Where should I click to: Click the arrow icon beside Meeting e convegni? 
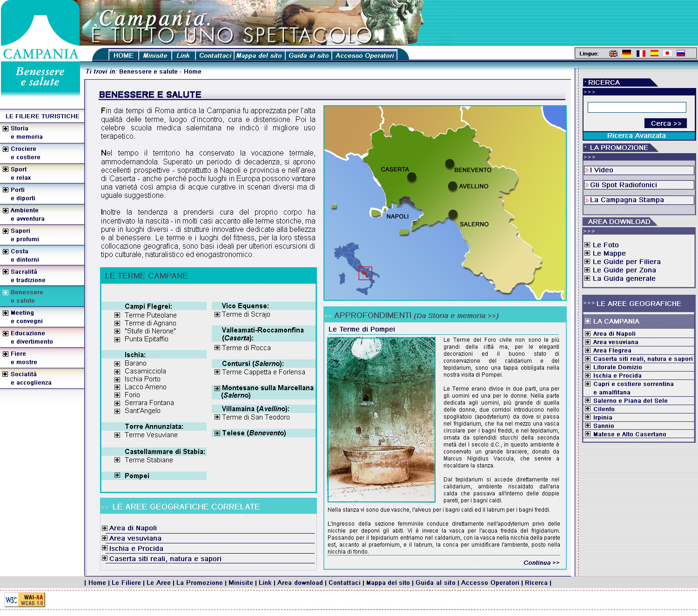pos(6,313)
